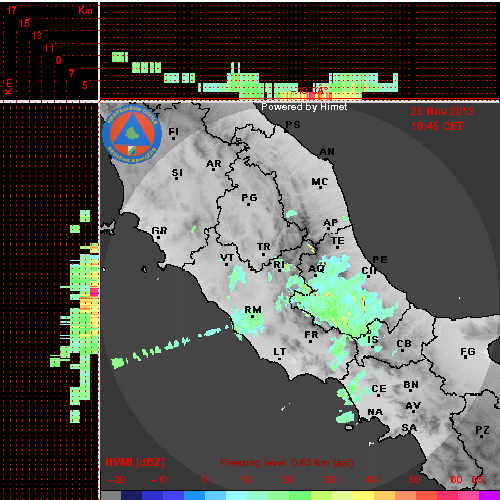Click the RM city marker on map
500x500 pixels.
coord(253,316)
